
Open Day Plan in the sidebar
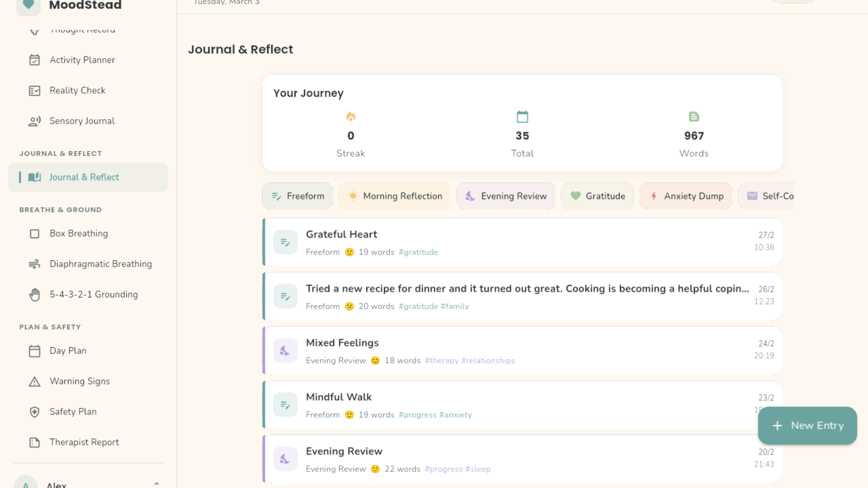tap(68, 351)
